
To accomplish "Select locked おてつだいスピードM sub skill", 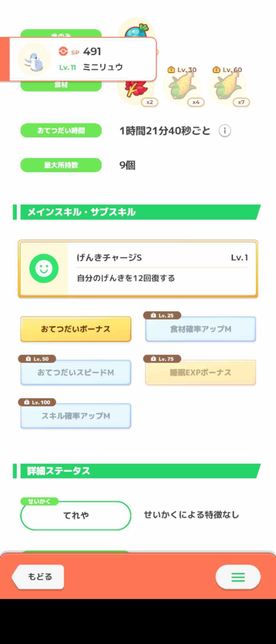I will [x=76, y=373].
